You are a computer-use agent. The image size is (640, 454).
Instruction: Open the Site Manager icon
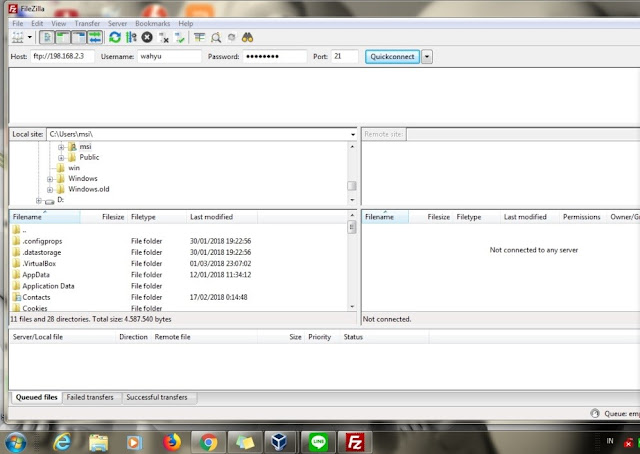click(18, 38)
